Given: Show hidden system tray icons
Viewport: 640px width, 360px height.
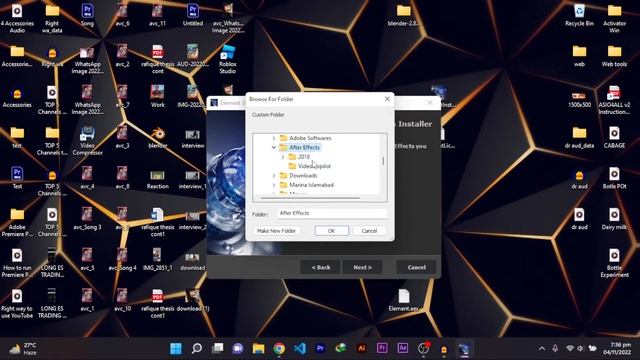Looking at the screenshot, I should click(542, 349).
